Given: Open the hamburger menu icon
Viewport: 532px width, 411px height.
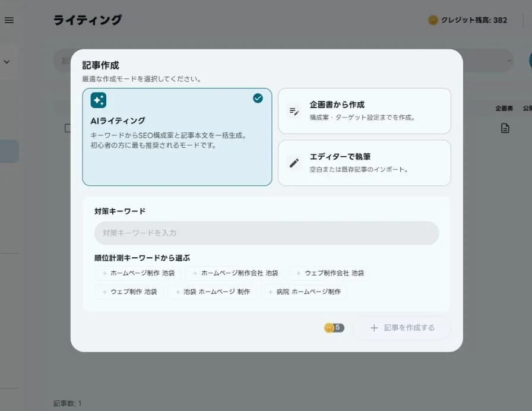Looking at the screenshot, I should click(9, 20).
